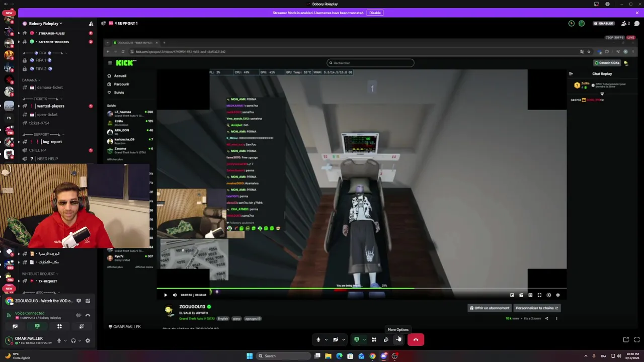
Task: Open Windows Start menu
Action: tap(249, 356)
